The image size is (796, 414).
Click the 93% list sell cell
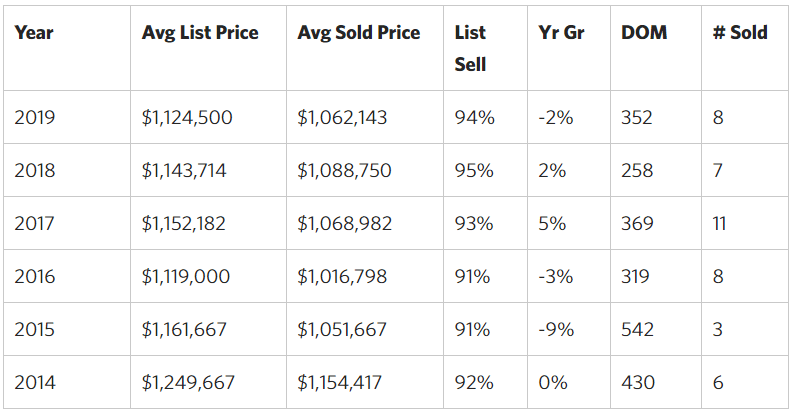pyautogui.click(x=474, y=223)
